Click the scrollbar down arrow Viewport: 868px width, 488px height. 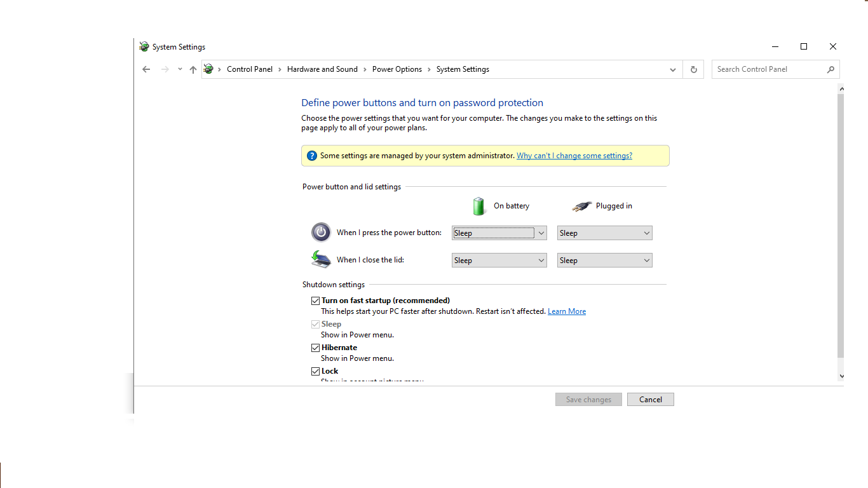[x=841, y=376]
